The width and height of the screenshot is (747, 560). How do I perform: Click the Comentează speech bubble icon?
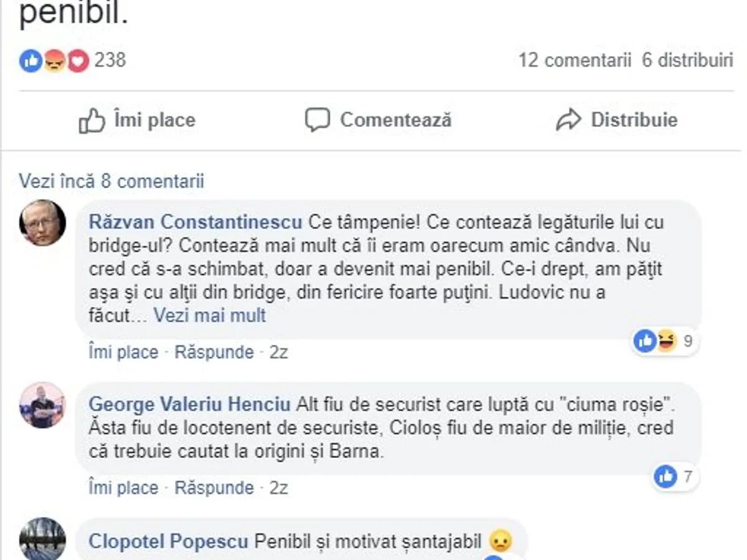tap(317, 120)
